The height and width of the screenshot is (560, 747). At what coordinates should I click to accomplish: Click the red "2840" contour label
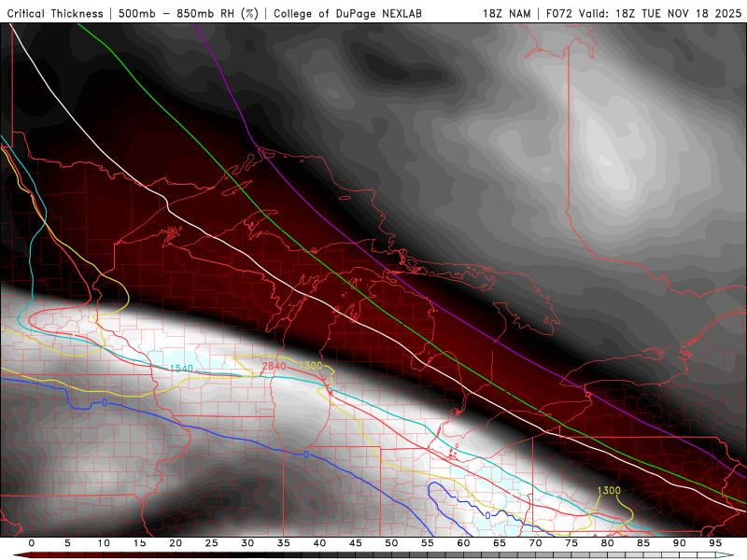(x=274, y=366)
